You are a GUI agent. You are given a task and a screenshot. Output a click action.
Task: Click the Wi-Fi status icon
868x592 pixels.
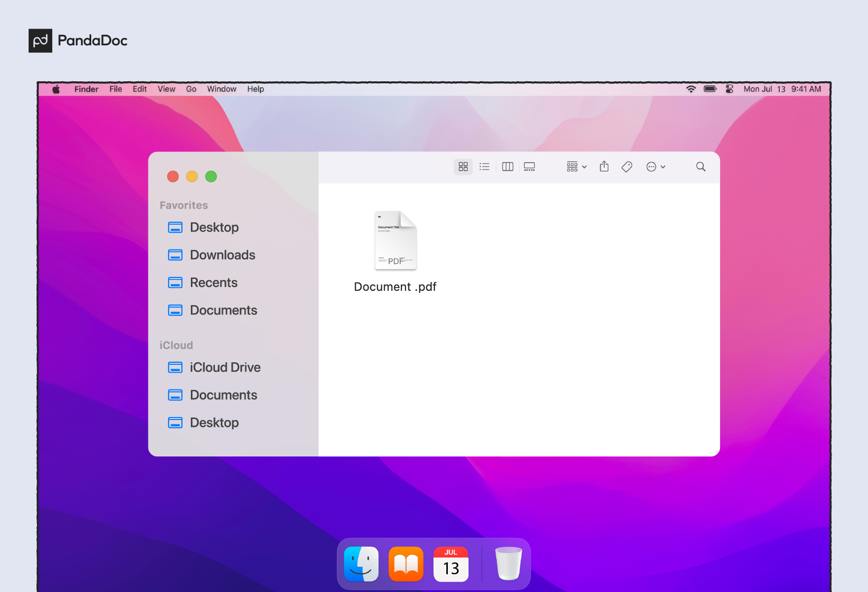(x=691, y=89)
